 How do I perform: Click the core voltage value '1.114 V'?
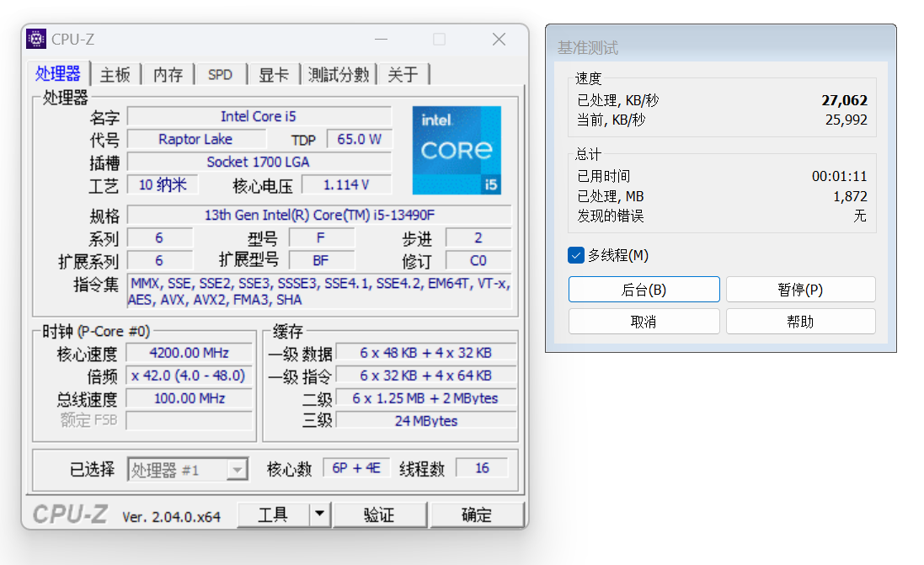[346, 184]
